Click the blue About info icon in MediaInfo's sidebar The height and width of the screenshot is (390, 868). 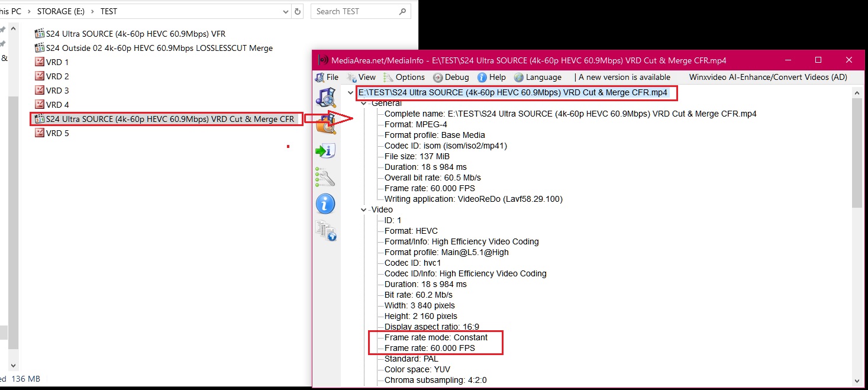pyautogui.click(x=325, y=204)
